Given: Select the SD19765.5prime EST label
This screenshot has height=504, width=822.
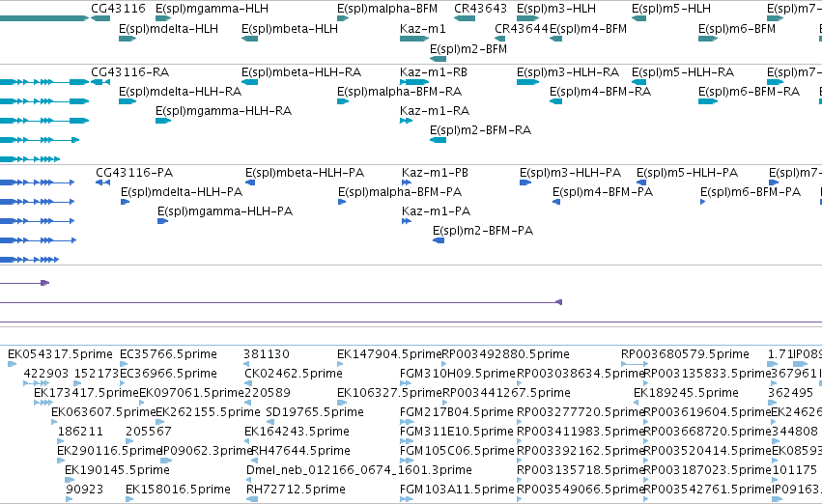Looking at the screenshot, I should [315, 413].
